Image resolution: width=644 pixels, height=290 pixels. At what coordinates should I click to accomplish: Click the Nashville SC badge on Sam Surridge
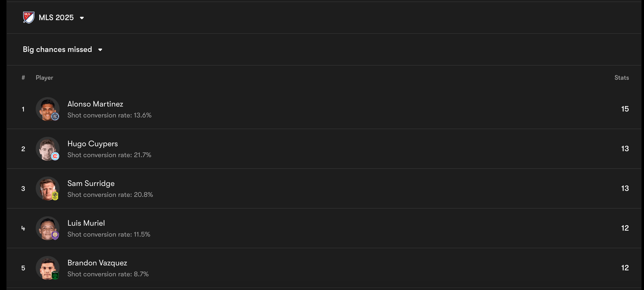pyautogui.click(x=55, y=196)
